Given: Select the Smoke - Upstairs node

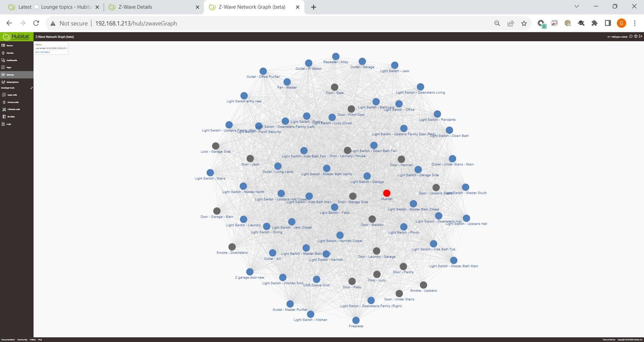Looking at the screenshot, I should 424,285.
